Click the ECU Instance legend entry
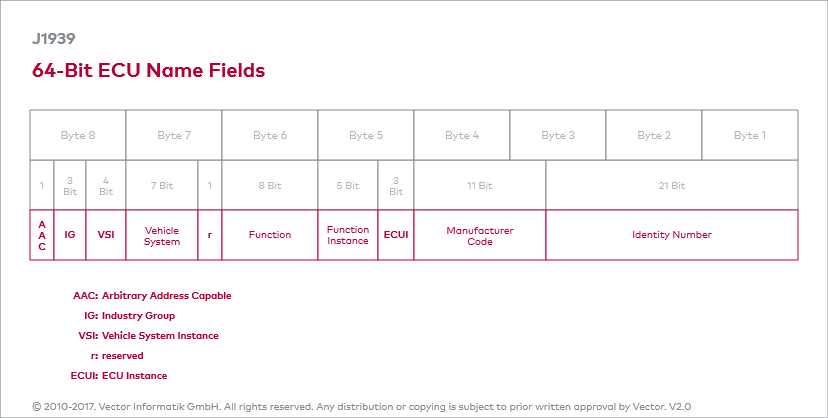The image size is (828, 418). point(134,376)
